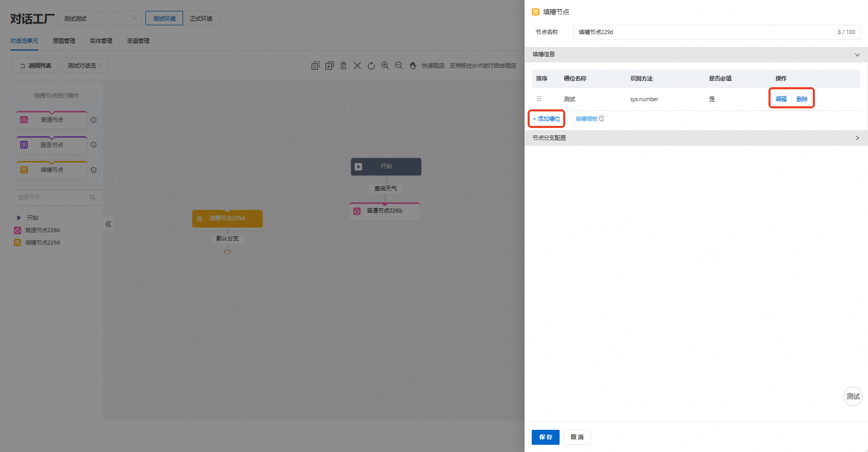Click the duplicate-add toolbar icon
The height and width of the screenshot is (452, 868).
point(330,66)
